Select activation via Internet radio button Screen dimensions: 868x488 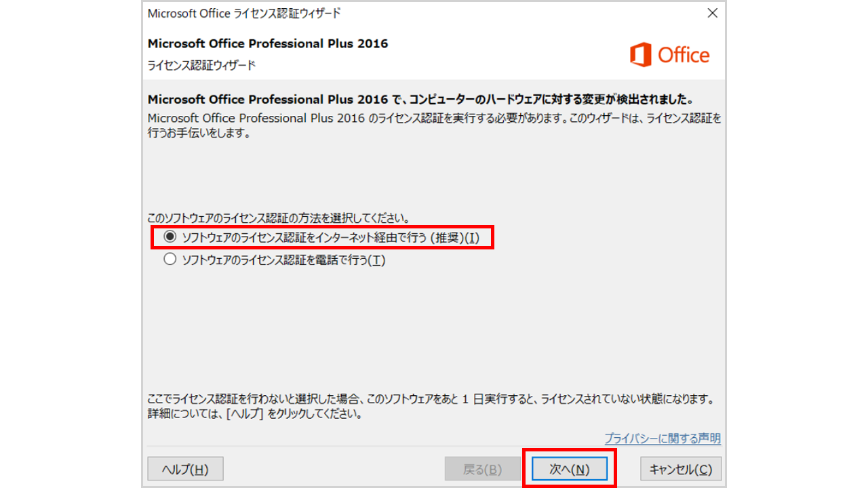click(x=170, y=237)
